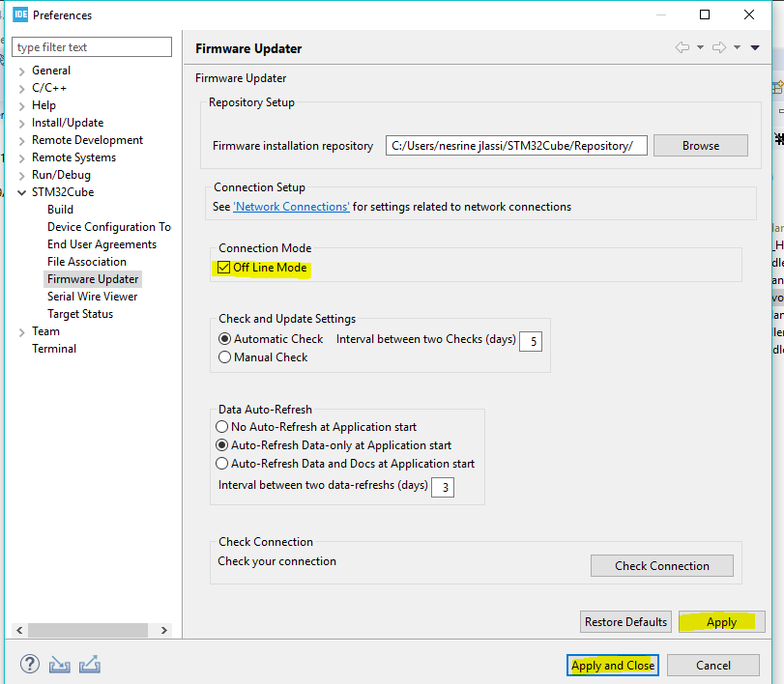Viewport: 784px width, 684px height.
Task: Select Auto-Refresh Data and Docs option
Action: click(222, 464)
